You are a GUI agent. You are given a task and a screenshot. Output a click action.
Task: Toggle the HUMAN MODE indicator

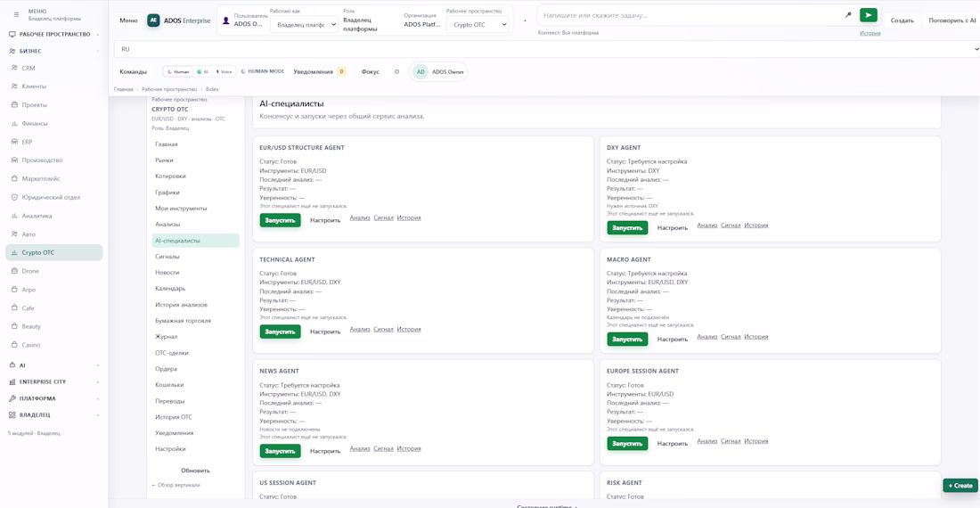pos(263,71)
